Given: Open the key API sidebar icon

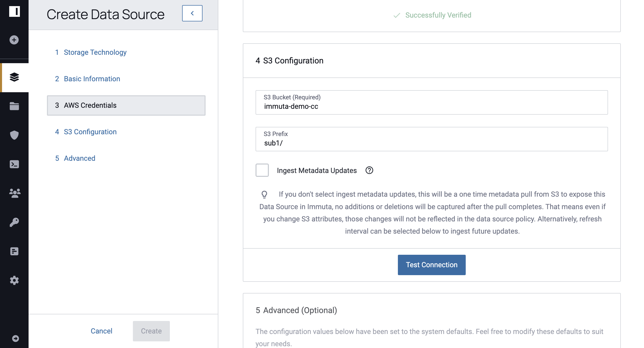Looking at the screenshot, I should pyautogui.click(x=14, y=222).
